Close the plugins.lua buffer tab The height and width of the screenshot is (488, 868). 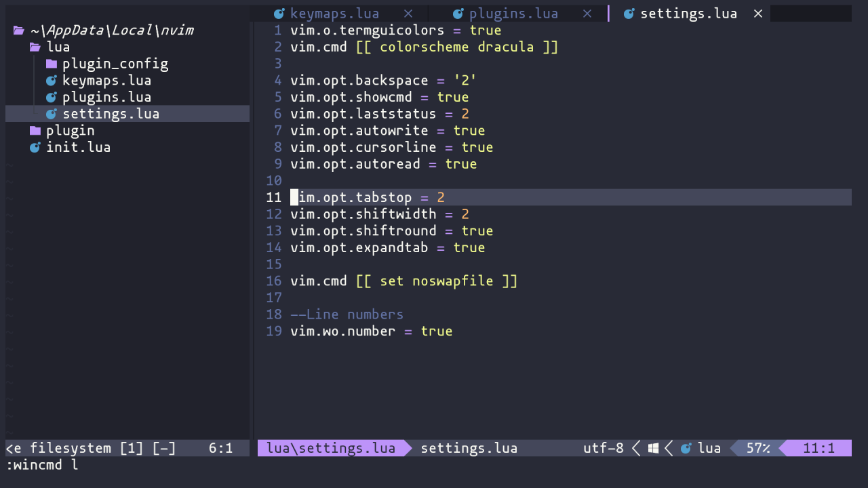tap(587, 13)
